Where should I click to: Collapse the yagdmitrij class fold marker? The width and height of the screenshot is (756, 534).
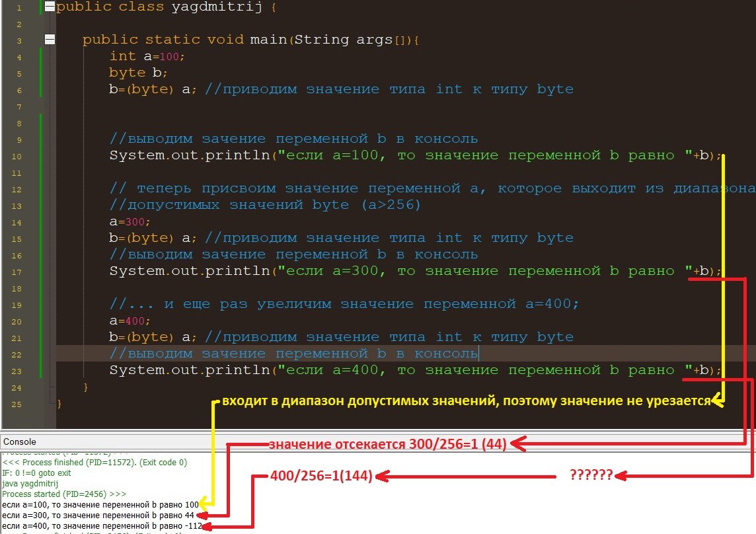[x=49, y=7]
